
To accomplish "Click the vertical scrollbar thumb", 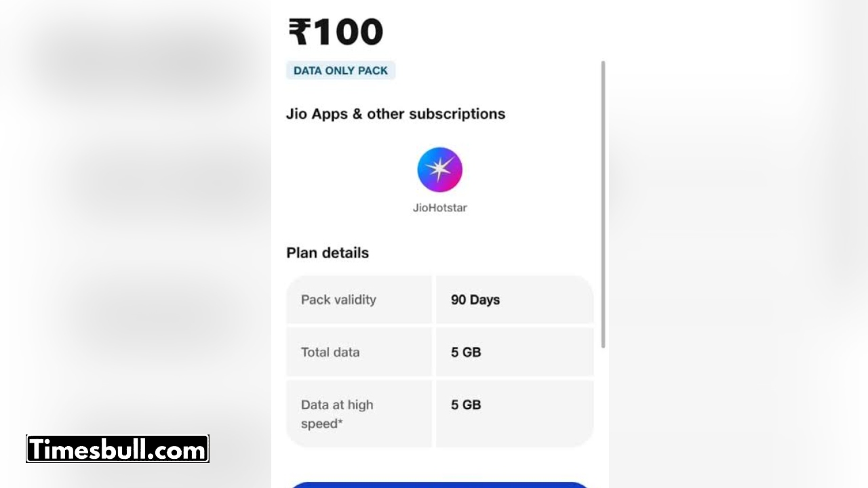I will pos(603,203).
